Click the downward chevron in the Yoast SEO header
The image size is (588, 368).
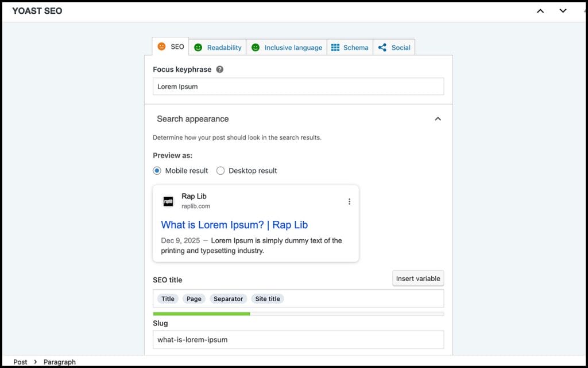563,10
